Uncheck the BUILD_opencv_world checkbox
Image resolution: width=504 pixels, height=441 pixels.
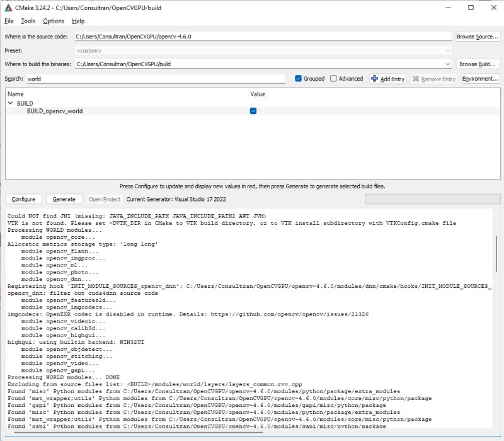pyautogui.click(x=253, y=110)
